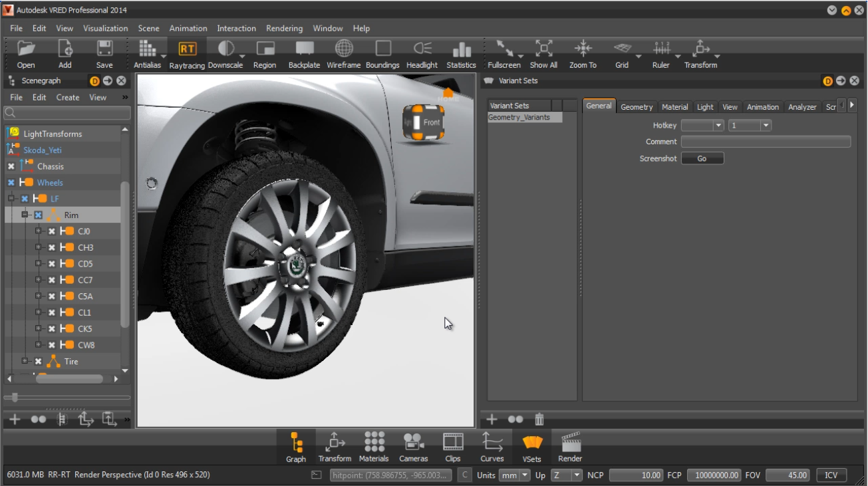Click the ICV button in the status bar
Viewport: 868px width, 486px height.
pos(831,475)
